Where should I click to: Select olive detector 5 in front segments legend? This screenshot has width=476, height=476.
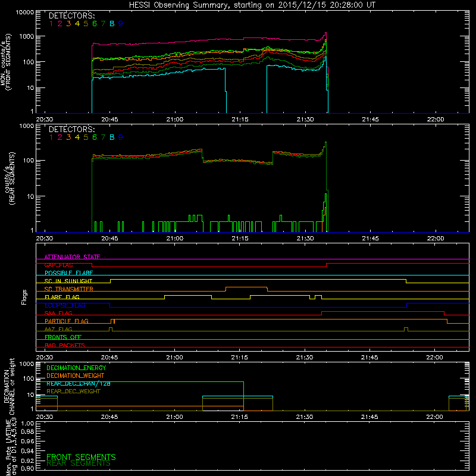pyautogui.click(x=86, y=24)
